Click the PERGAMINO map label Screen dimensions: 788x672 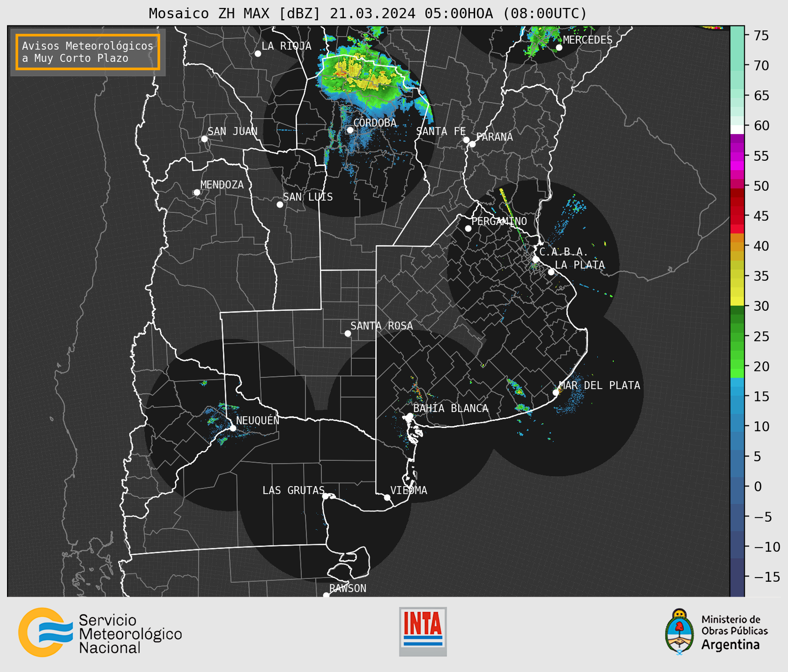499,221
